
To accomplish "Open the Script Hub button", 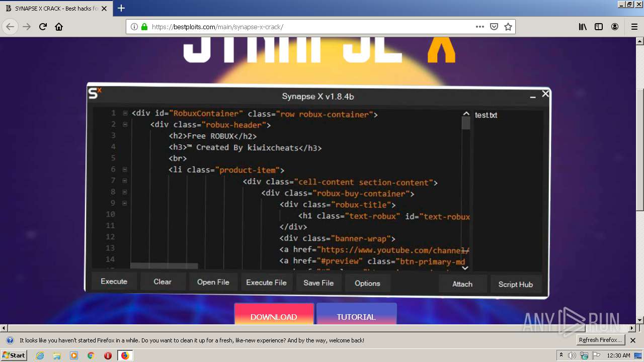I will click(516, 285).
